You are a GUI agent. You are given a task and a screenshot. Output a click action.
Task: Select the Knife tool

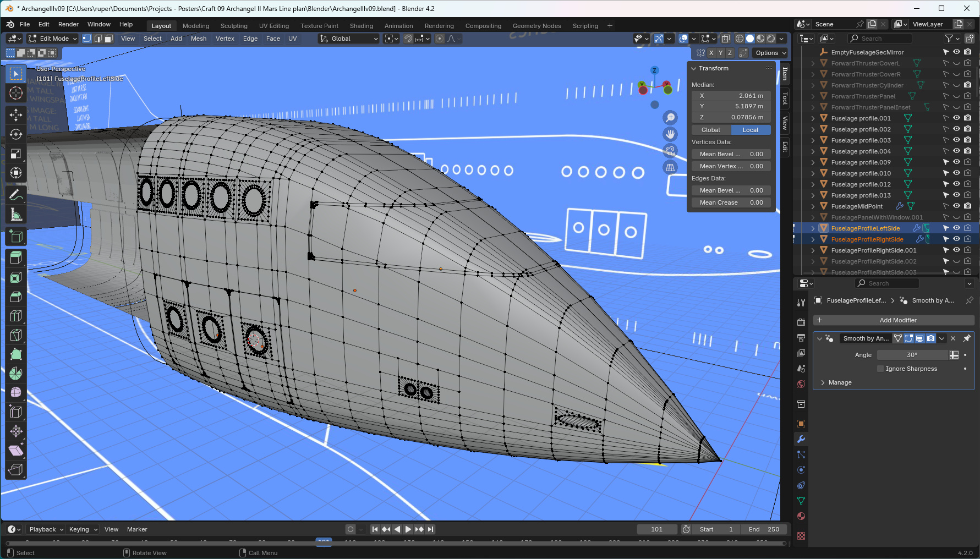tap(16, 335)
